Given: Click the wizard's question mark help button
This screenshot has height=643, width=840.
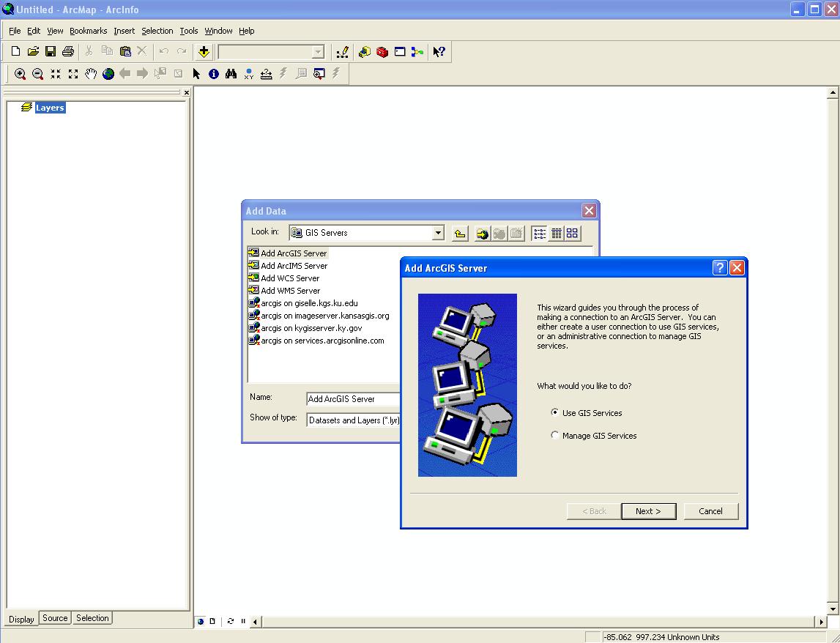Looking at the screenshot, I should click(x=719, y=267).
